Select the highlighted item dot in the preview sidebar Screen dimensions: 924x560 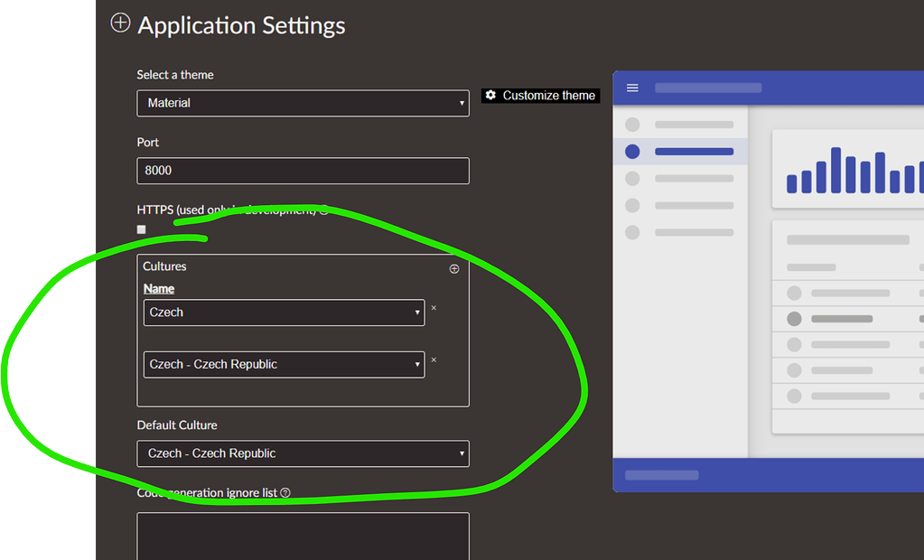632,152
